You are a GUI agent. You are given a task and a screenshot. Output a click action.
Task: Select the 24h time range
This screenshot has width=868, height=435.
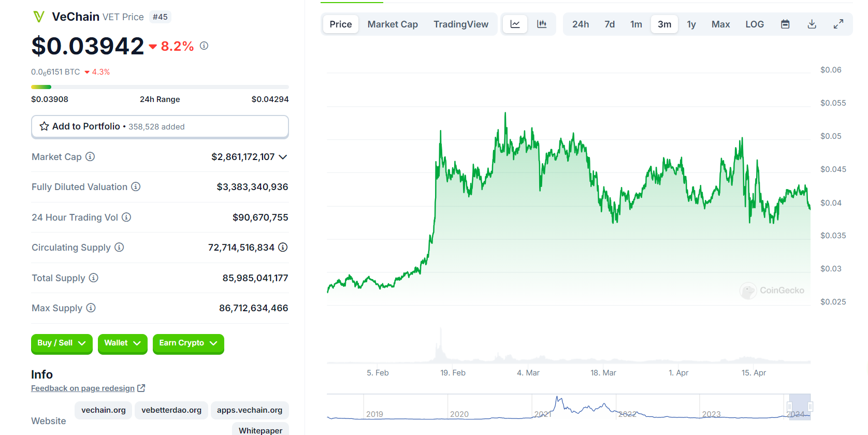click(580, 24)
